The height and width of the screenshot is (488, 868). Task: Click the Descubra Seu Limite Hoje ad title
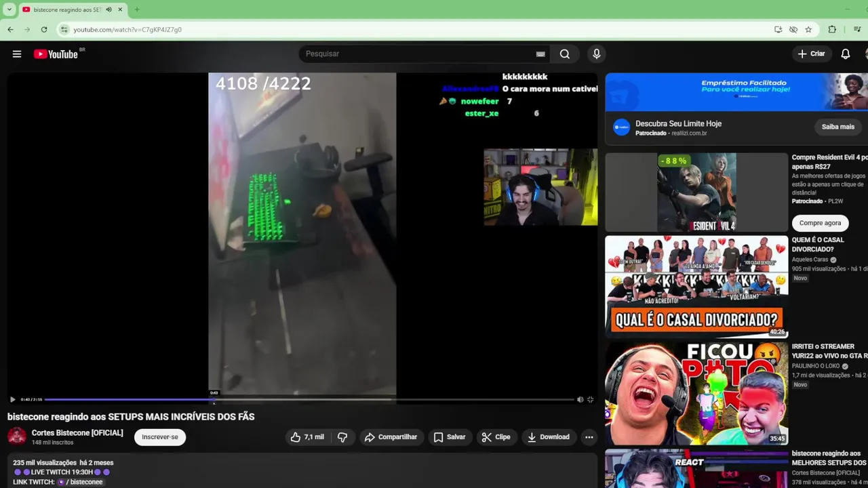tap(678, 124)
